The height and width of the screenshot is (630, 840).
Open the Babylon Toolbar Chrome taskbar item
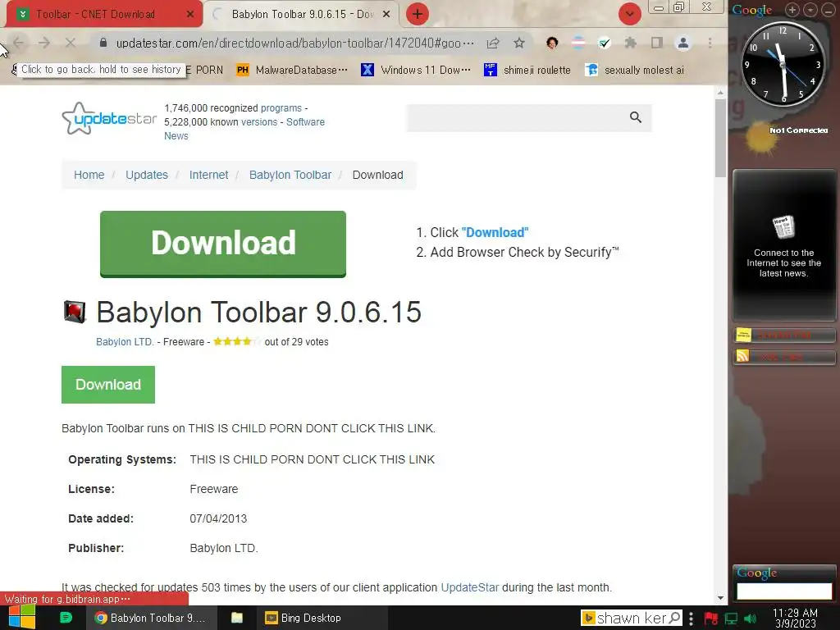coord(151,618)
